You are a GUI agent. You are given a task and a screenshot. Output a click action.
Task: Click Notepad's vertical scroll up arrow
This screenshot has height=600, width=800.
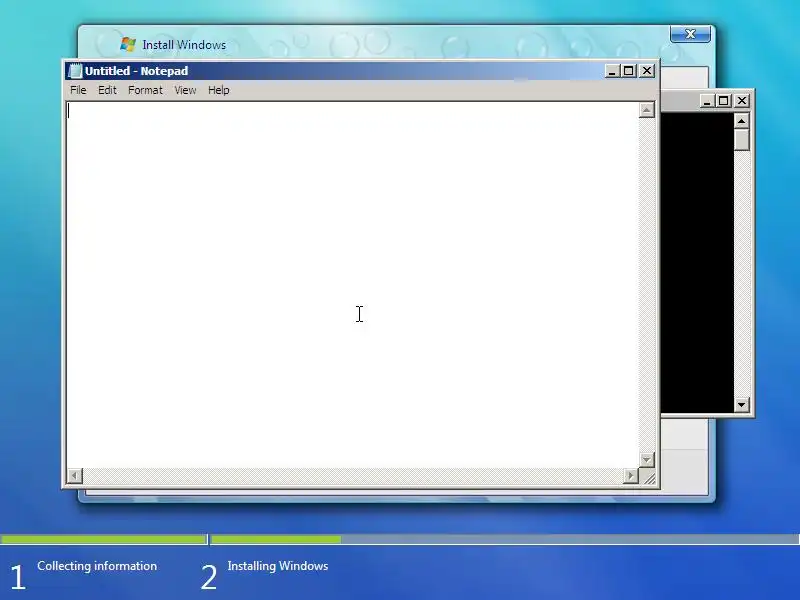(x=646, y=110)
